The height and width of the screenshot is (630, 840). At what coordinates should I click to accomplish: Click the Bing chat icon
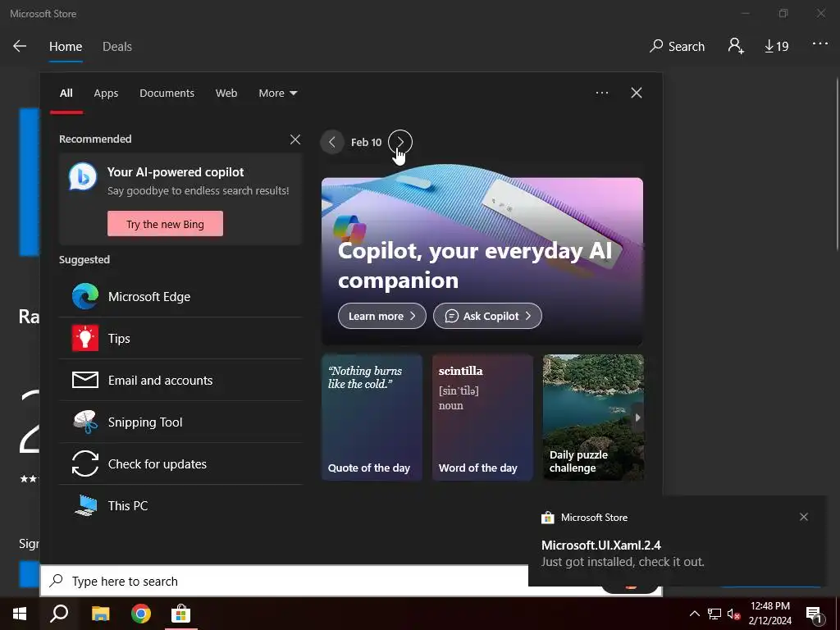click(83, 177)
